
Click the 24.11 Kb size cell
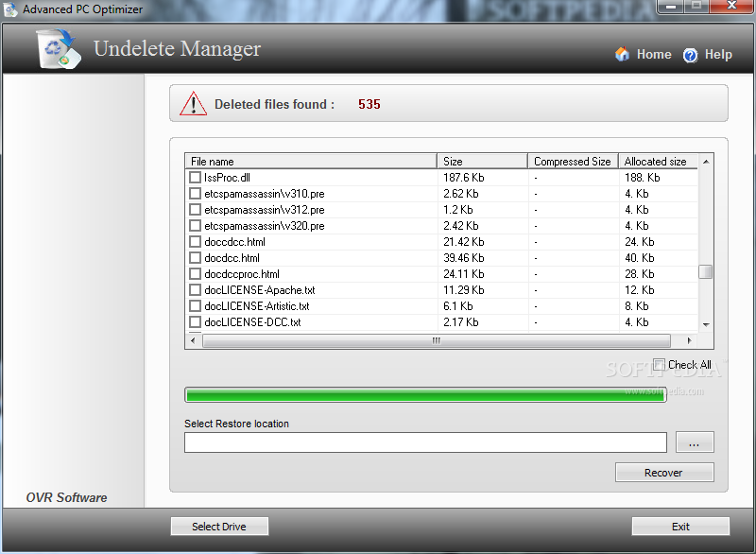[x=463, y=274]
